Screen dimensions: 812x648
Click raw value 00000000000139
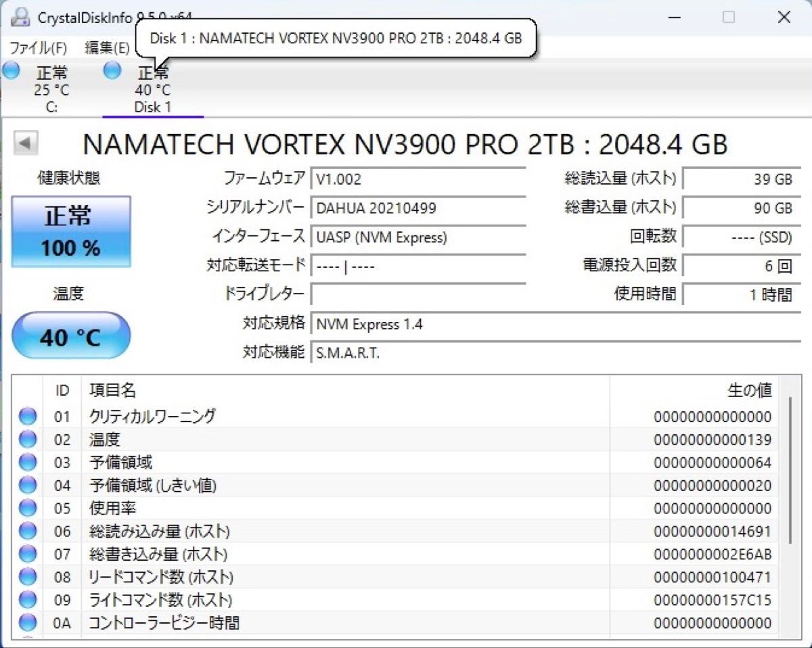pos(713,440)
